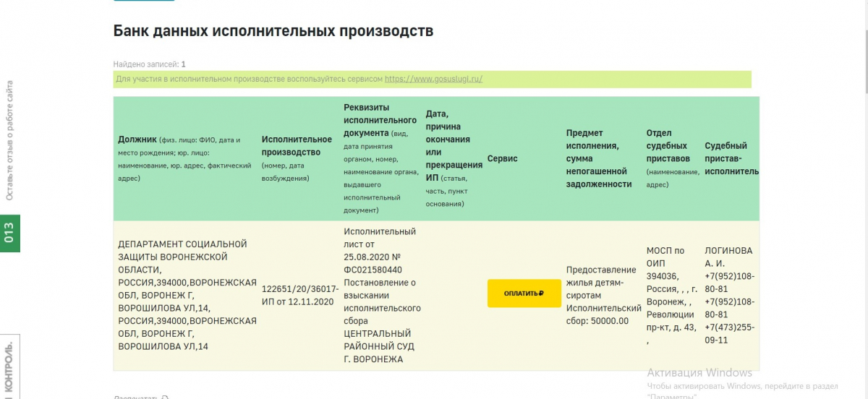Click the yellow ОПЛАТИТЬ payment button
The height and width of the screenshot is (399, 868).
[524, 293]
